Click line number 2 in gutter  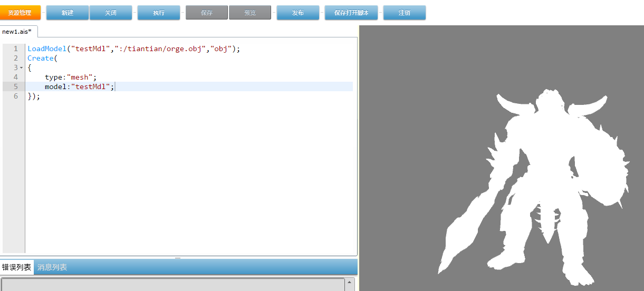click(x=16, y=58)
